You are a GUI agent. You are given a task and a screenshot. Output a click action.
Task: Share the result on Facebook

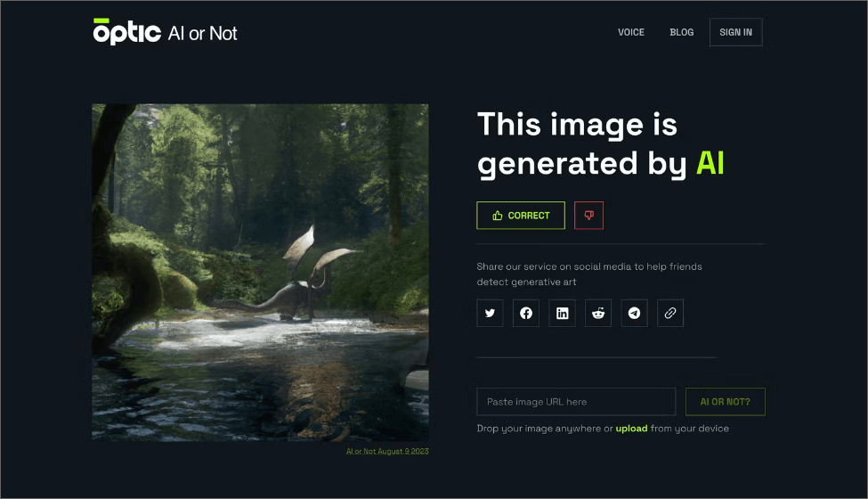click(x=526, y=313)
